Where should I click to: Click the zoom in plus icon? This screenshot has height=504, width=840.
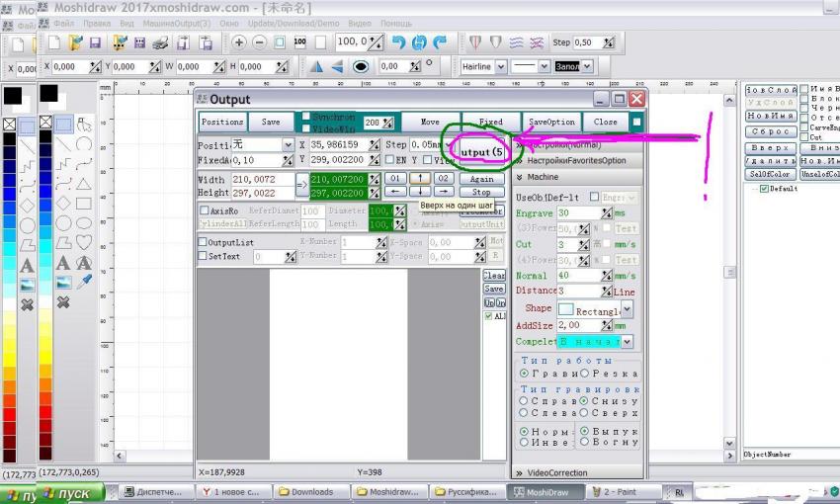coord(239,42)
